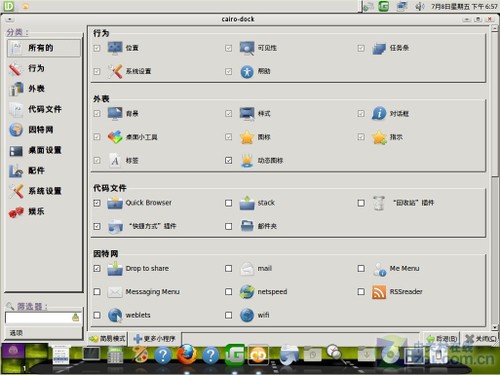
Task: Click the Drop to share icon
Action: (115, 269)
